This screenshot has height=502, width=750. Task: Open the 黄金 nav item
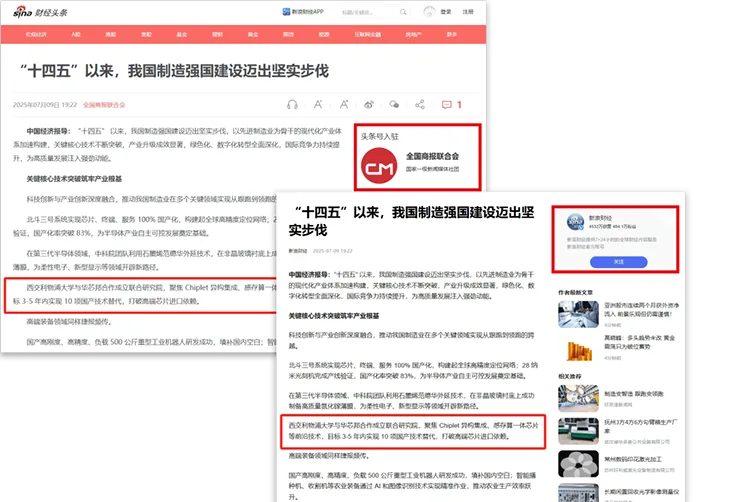[x=253, y=34]
